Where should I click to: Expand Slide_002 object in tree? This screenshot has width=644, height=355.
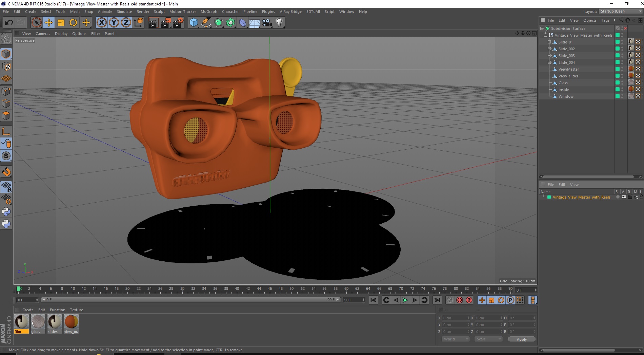click(x=549, y=49)
